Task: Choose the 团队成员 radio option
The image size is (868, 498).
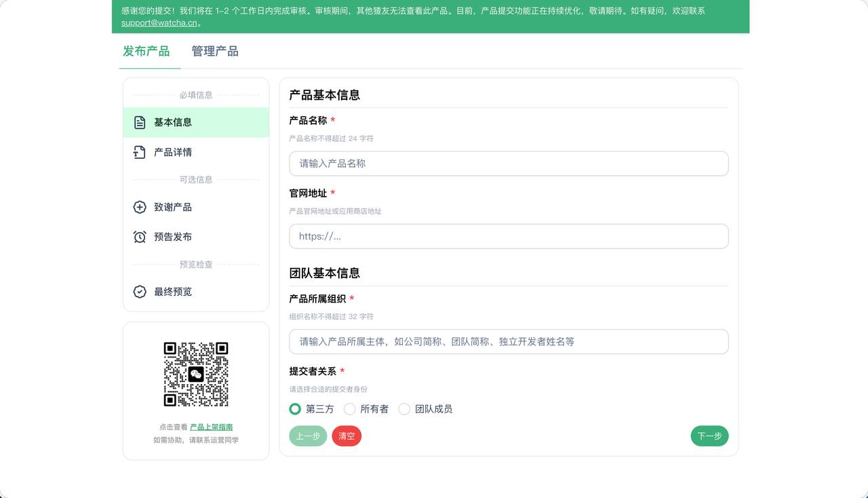Action: [404, 409]
